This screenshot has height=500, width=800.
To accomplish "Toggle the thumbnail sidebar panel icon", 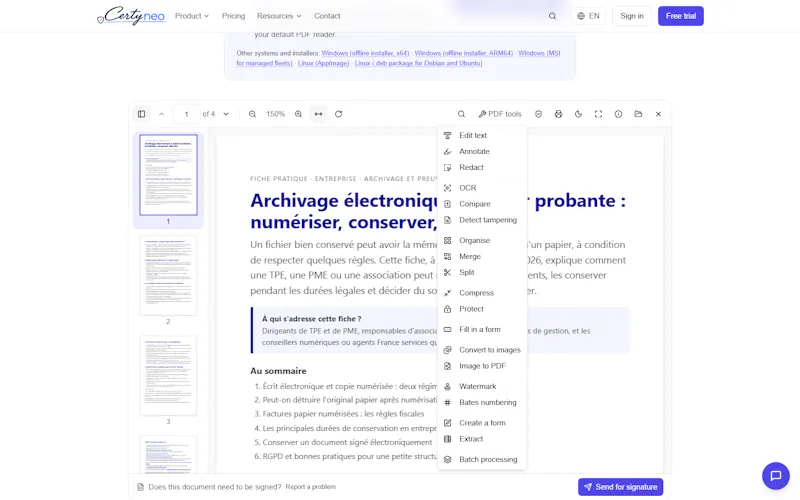I will 141,114.
